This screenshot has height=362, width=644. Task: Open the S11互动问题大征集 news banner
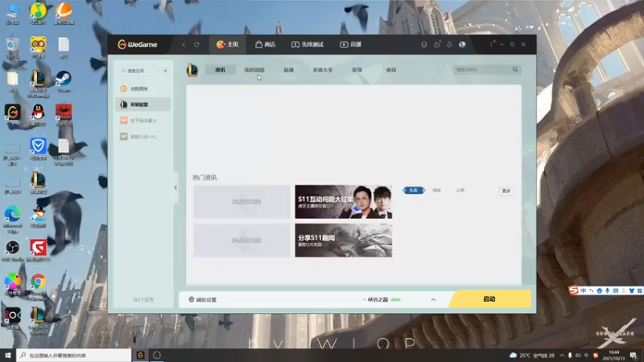click(x=344, y=202)
